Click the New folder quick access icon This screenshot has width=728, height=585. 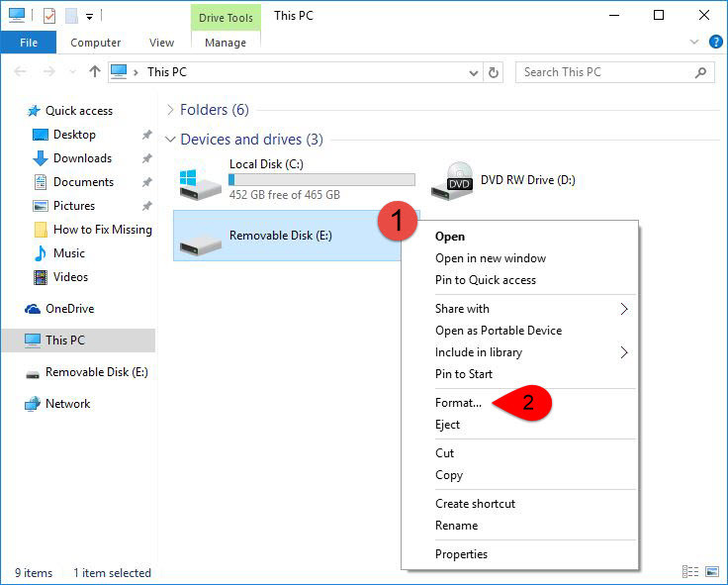point(71,16)
